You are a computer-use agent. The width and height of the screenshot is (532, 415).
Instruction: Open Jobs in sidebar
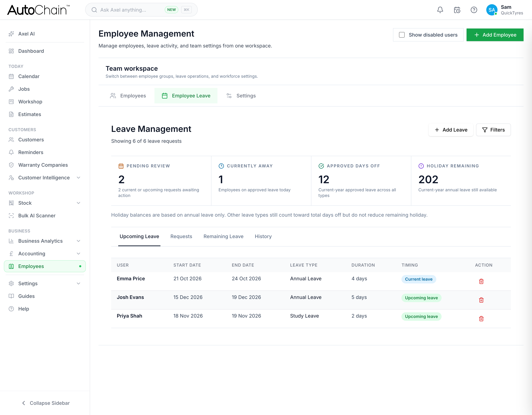click(x=45, y=89)
